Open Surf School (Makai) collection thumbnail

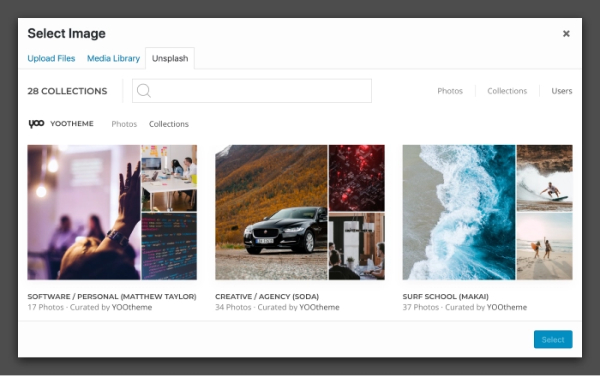(x=488, y=212)
